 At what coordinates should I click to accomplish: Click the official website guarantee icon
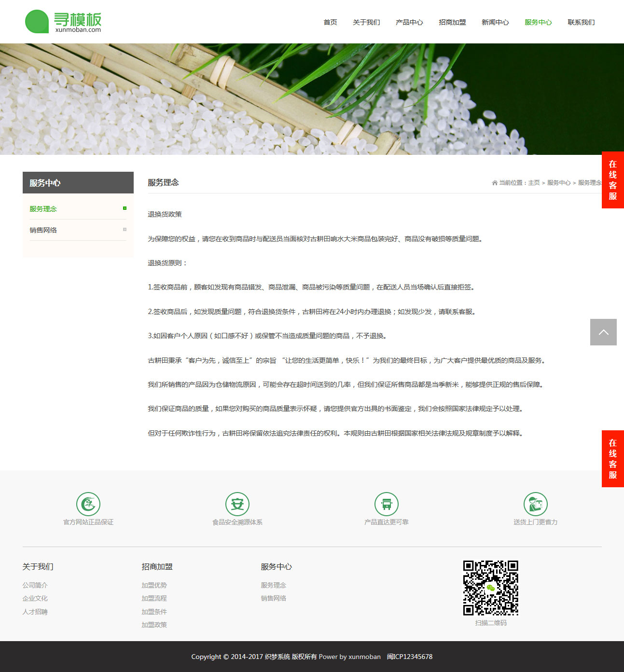pyautogui.click(x=88, y=504)
